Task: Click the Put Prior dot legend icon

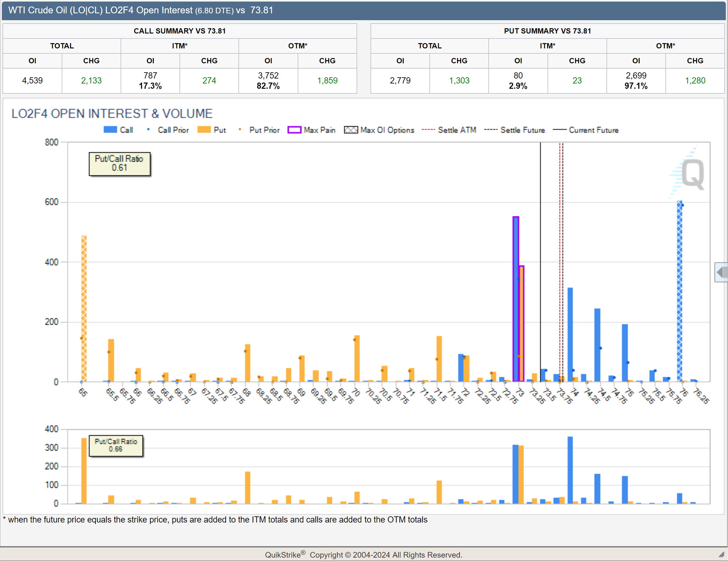Action: (240, 129)
